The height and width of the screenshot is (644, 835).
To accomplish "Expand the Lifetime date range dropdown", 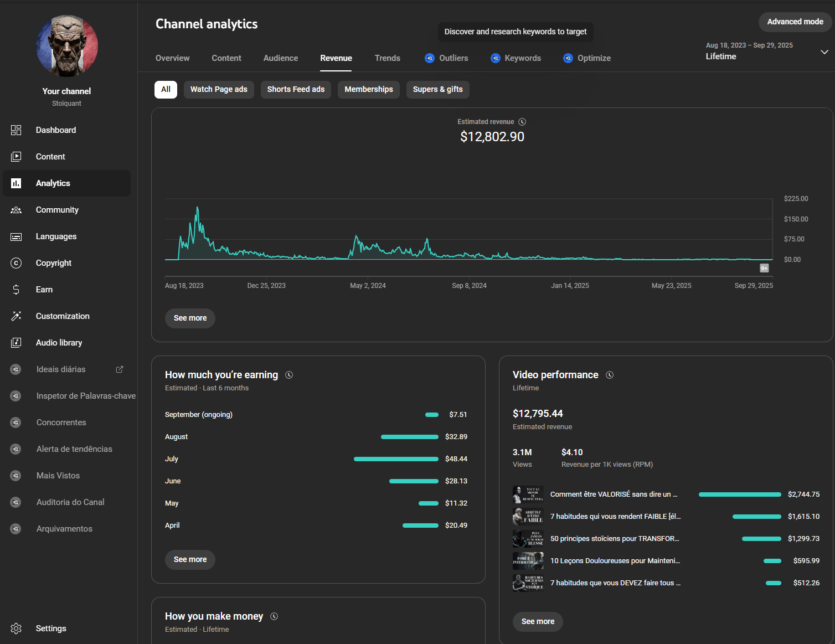I will coord(824,52).
